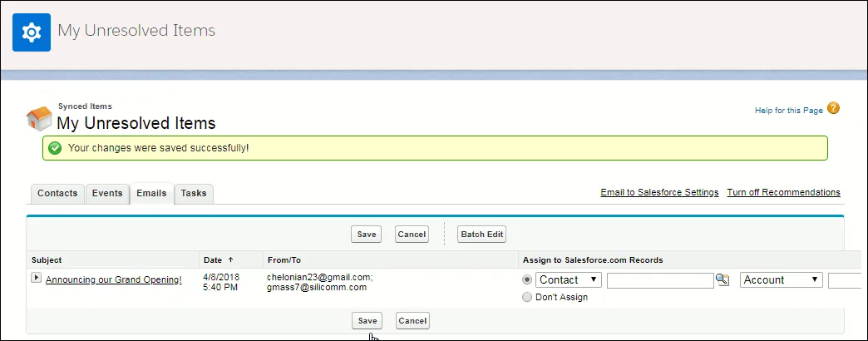868x341 pixels.
Task: Expand the Announcing our Grand Opening email row
Action: point(36,278)
